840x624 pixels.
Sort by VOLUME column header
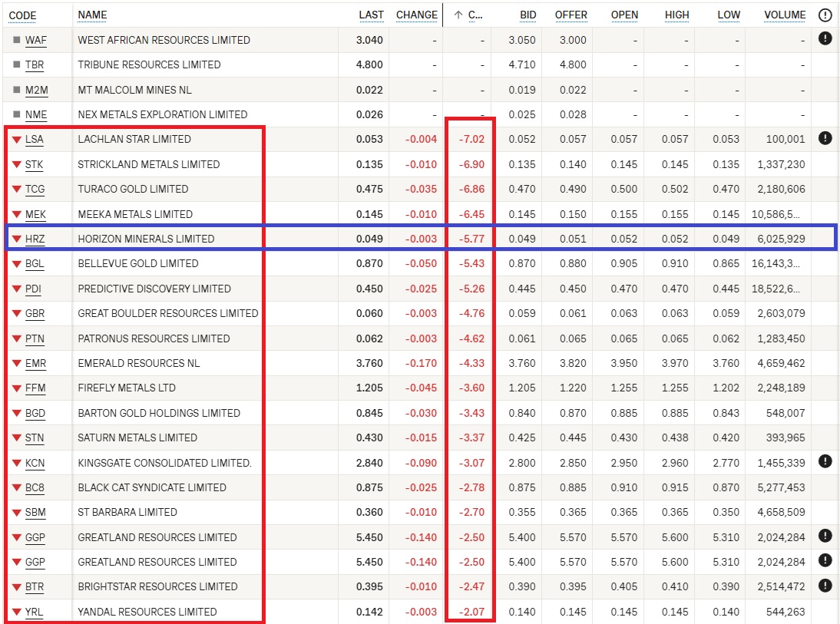(785, 15)
